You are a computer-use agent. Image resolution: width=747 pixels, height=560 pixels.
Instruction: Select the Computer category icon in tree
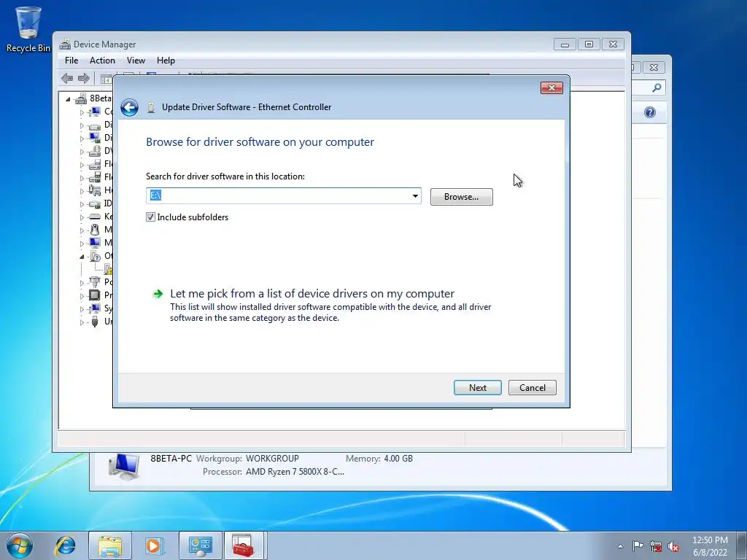pyautogui.click(x=95, y=112)
